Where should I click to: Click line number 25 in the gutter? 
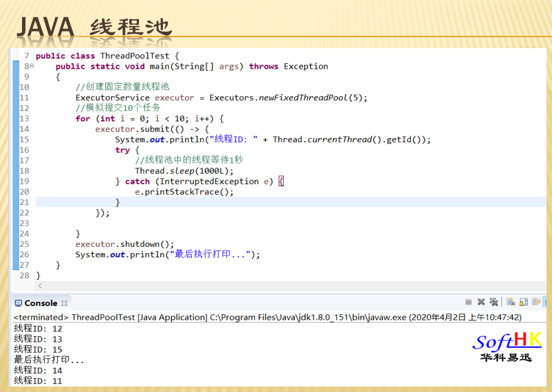pos(24,244)
